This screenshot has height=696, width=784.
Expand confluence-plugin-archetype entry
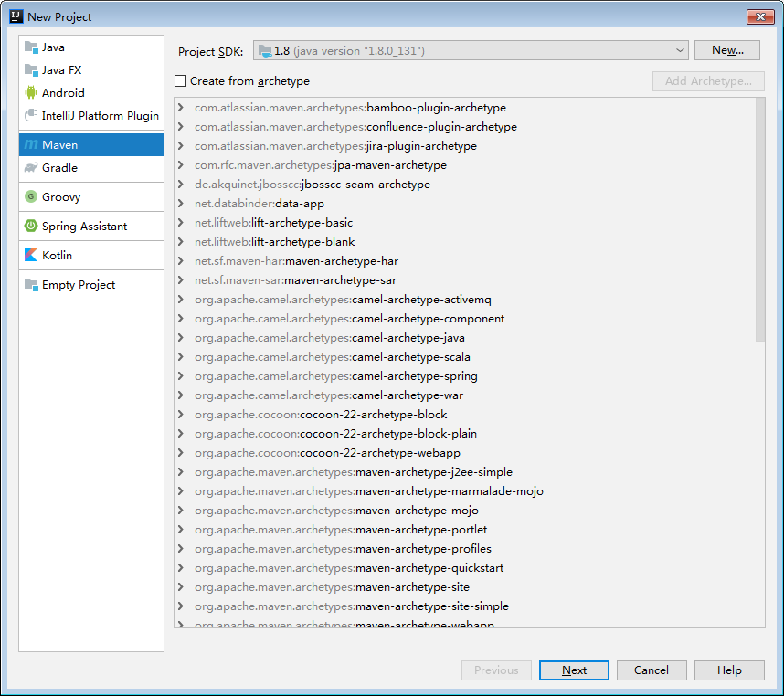tap(181, 126)
